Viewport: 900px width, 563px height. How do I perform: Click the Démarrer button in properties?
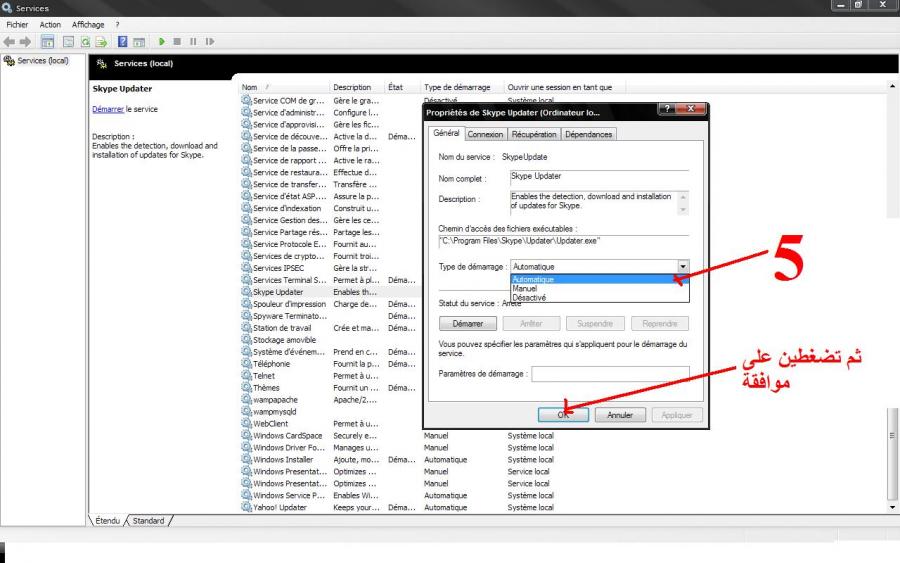click(x=467, y=323)
